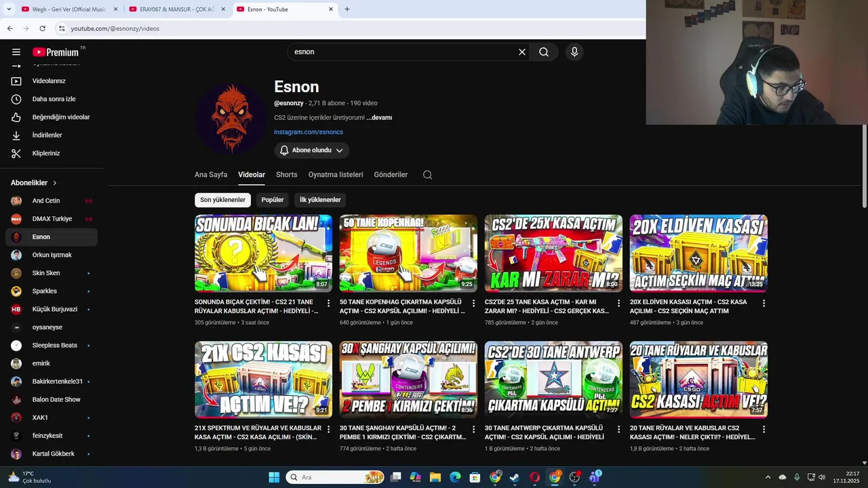Open File Explorer from the taskbar

pyautogui.click(x=435, y=477)
